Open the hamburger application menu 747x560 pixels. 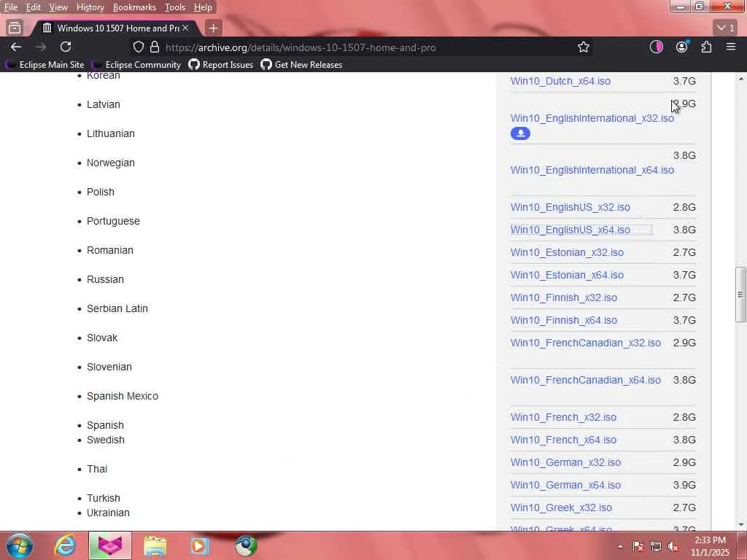point(731,47)
